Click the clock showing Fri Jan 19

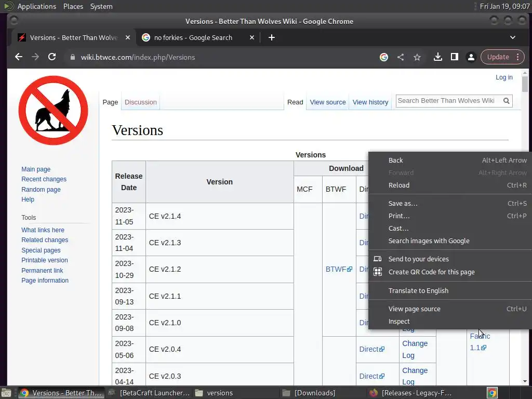[x=504, y=6]
